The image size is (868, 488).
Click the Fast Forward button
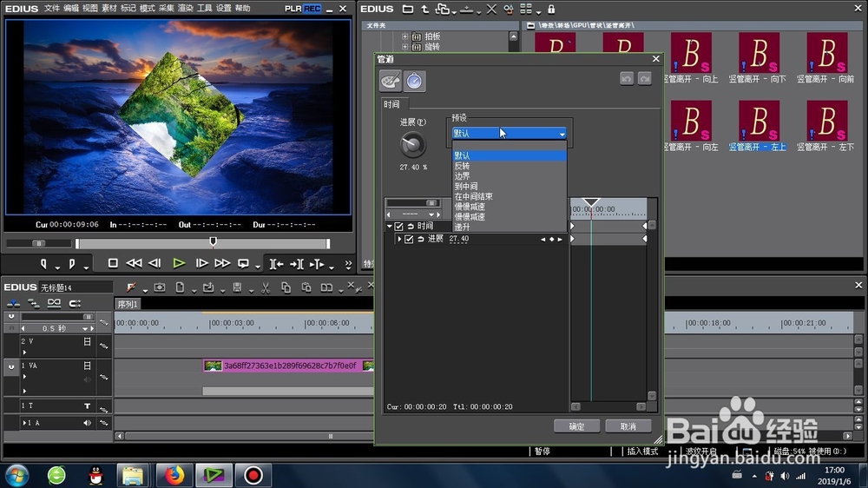pyautogui.click(x=222, y=263)
